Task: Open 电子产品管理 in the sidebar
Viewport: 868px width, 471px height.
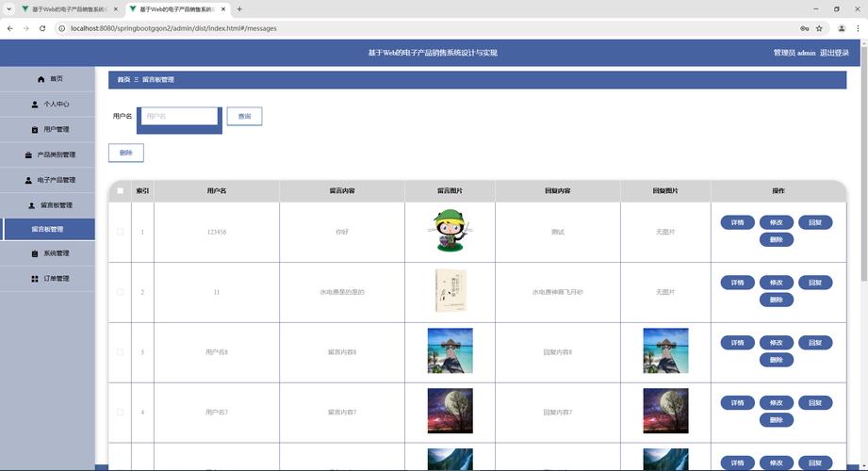Action: [x=48, y=180]
